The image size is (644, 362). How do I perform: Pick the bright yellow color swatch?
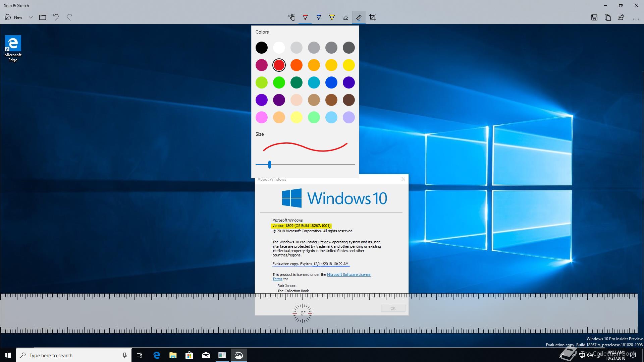349,65
